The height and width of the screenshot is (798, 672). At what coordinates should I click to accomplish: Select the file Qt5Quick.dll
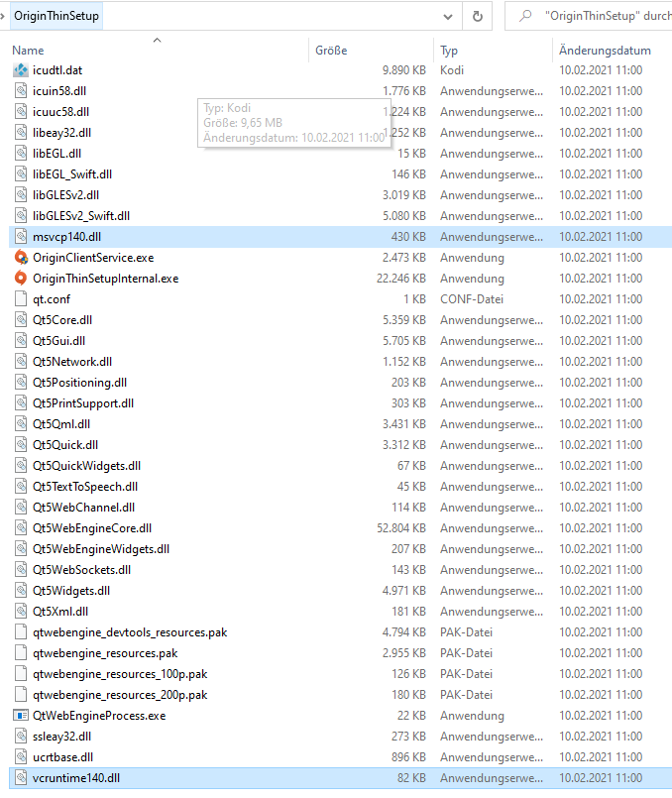pyautogui.click(x=65, y=445)
